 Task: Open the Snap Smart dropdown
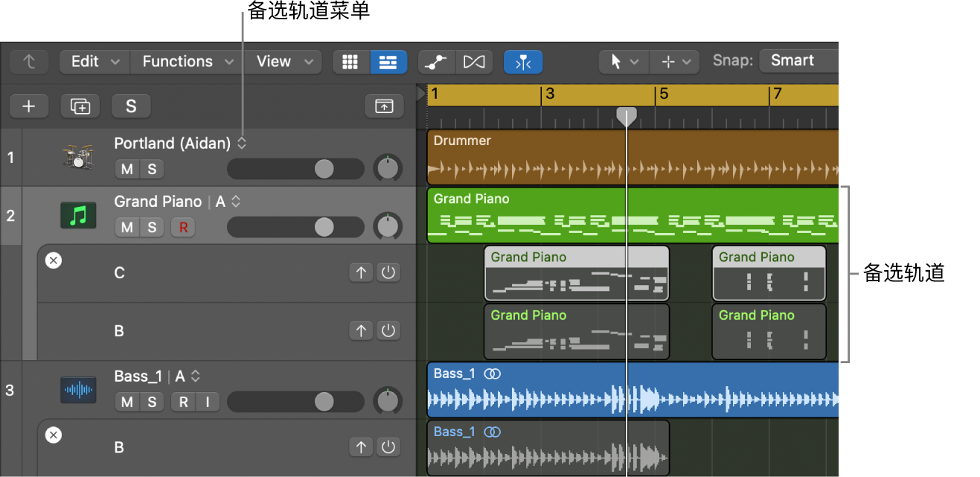point(798,61)
